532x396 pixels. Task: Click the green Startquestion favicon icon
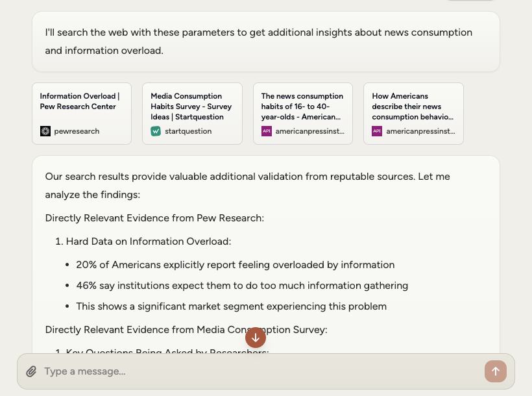tap(156, 131)
